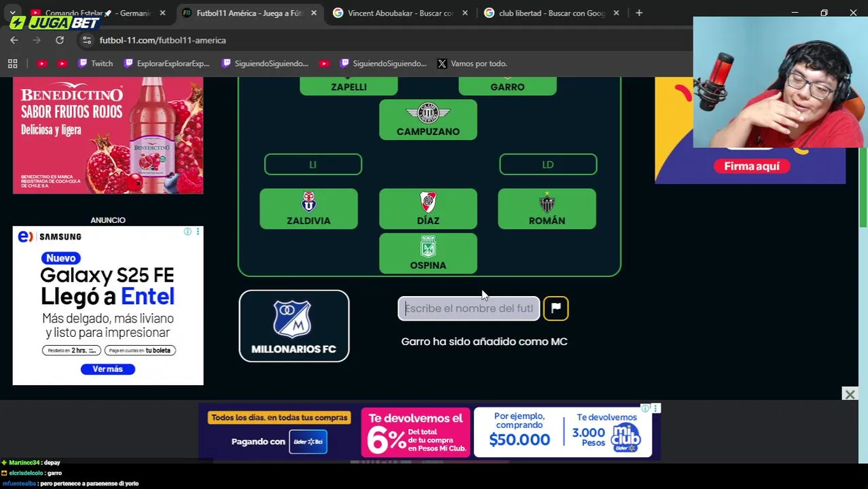Select the Díaz River Plate card
868x489 pixels.
pyautogui.click(x=428, y=209)
